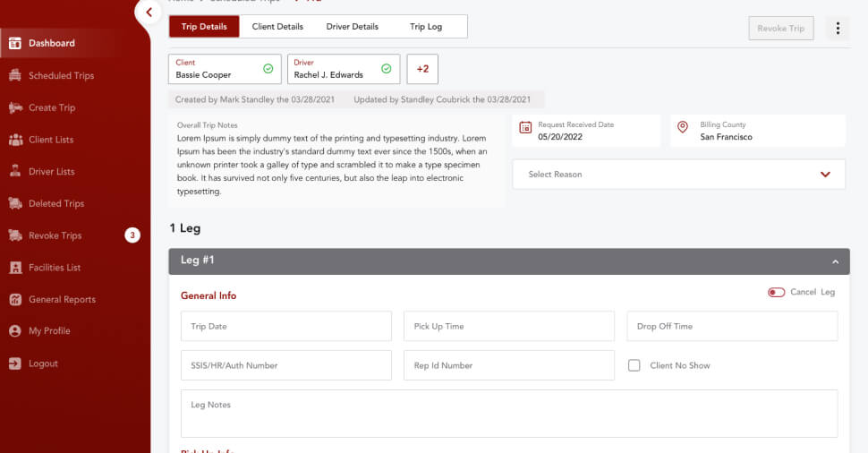Screen dimensions: 868x453
Task: Click the Facilities List building icon
Action: [15, 268]
